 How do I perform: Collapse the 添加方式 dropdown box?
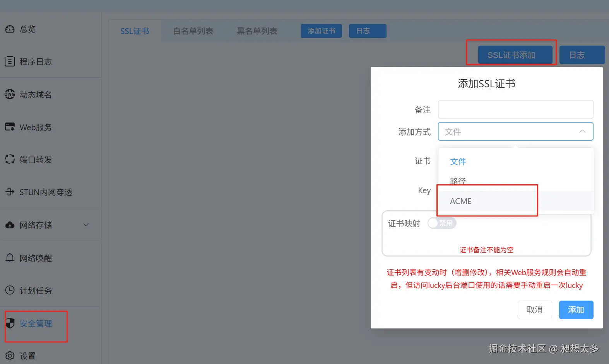pyautogui.click(x=515, y=131)
